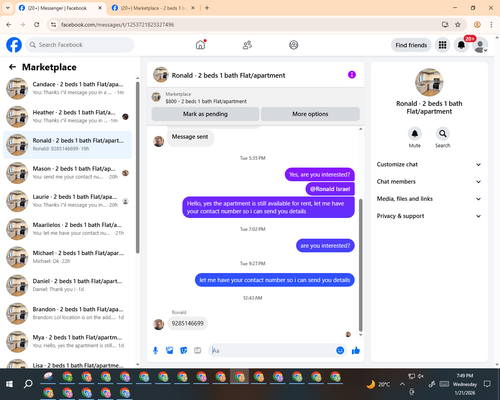Expand Customize chat section
500x400 pixels.
tap(429, 164)
